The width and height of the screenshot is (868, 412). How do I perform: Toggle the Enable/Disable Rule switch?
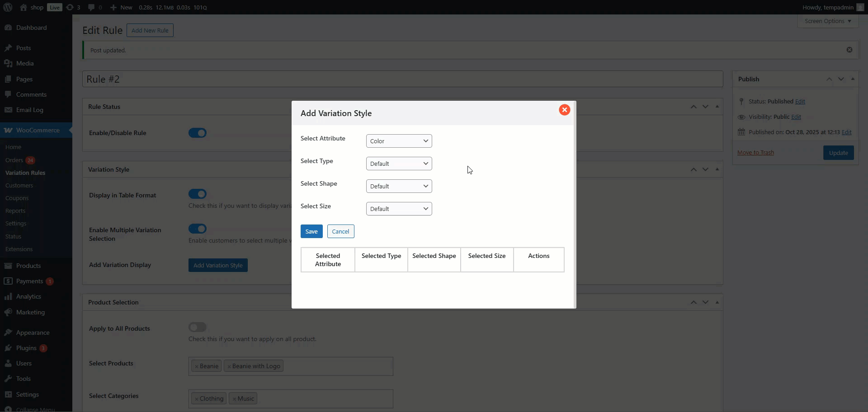point(198,133)
